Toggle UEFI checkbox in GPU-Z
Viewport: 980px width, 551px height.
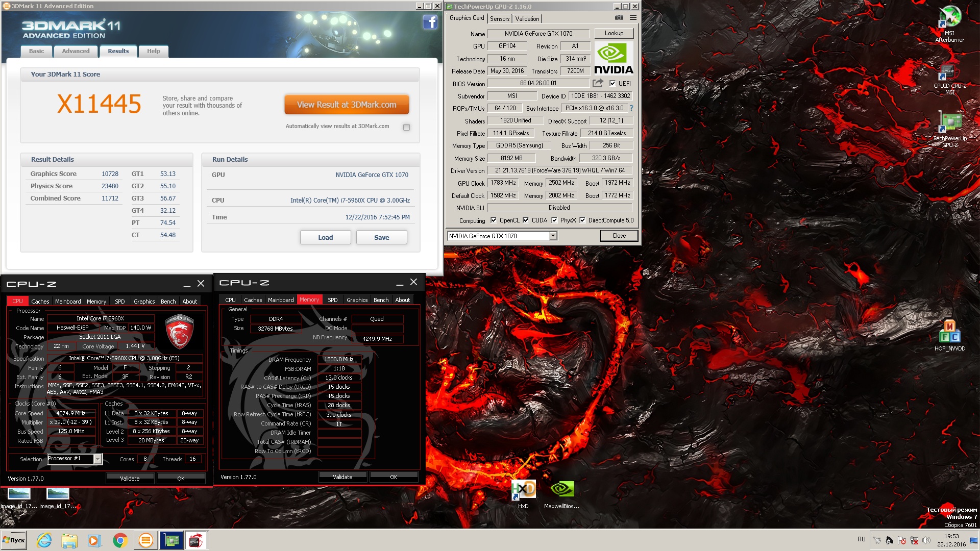click(612, 84)
